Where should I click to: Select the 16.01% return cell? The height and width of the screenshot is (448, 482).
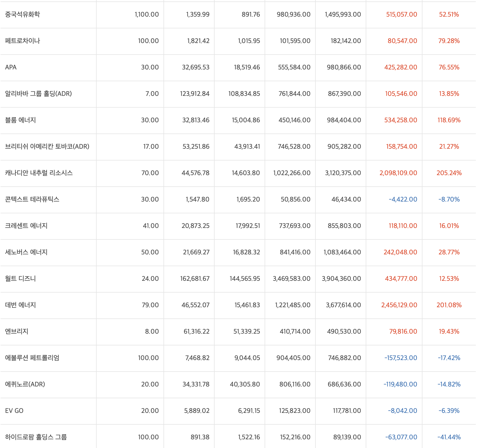click(x=449, y=226)
